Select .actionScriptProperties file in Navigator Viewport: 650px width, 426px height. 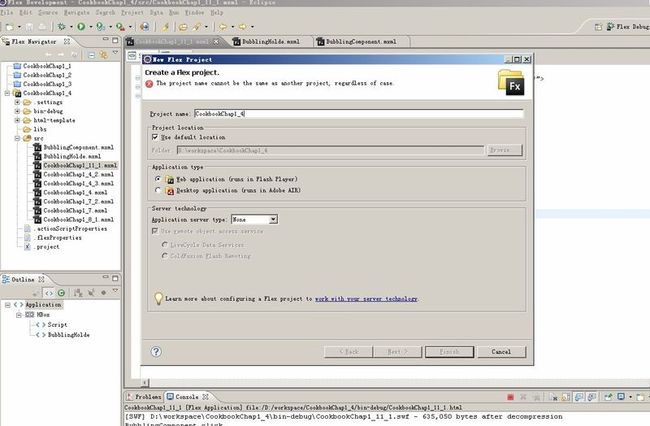(70, 229)
